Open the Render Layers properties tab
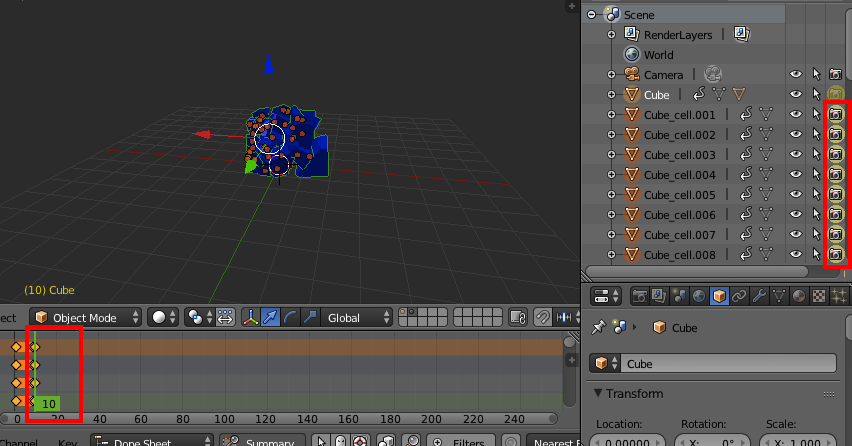This screenshot has width=852, height=446. click(659, 296)
